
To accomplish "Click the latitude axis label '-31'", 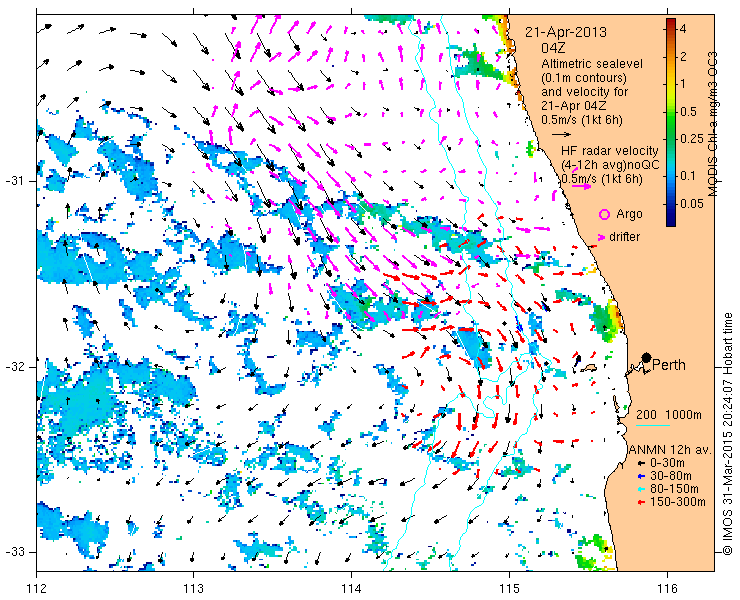I will (16, 181).
